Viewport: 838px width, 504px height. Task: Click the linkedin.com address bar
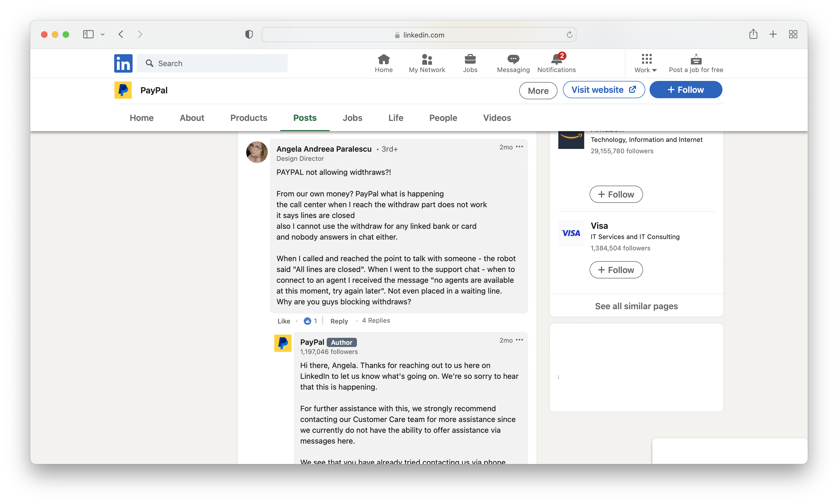coord(419,35)
